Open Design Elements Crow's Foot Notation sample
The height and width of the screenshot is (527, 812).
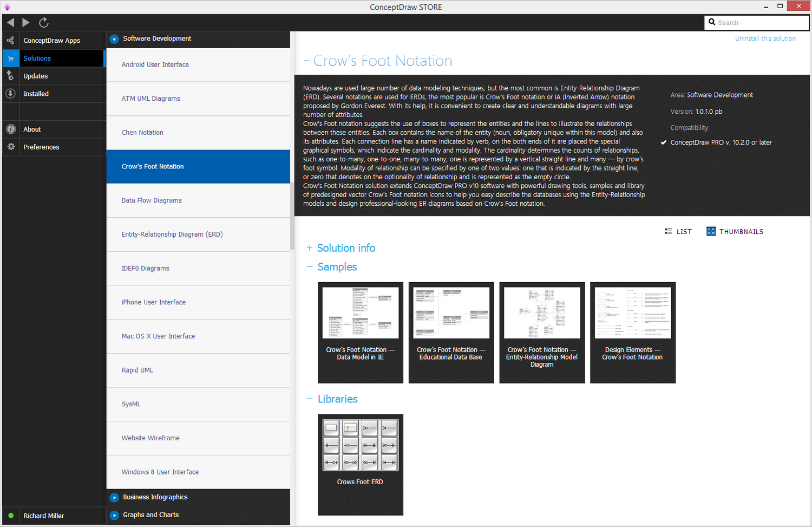pyautogui.click(x=633, y=333)
